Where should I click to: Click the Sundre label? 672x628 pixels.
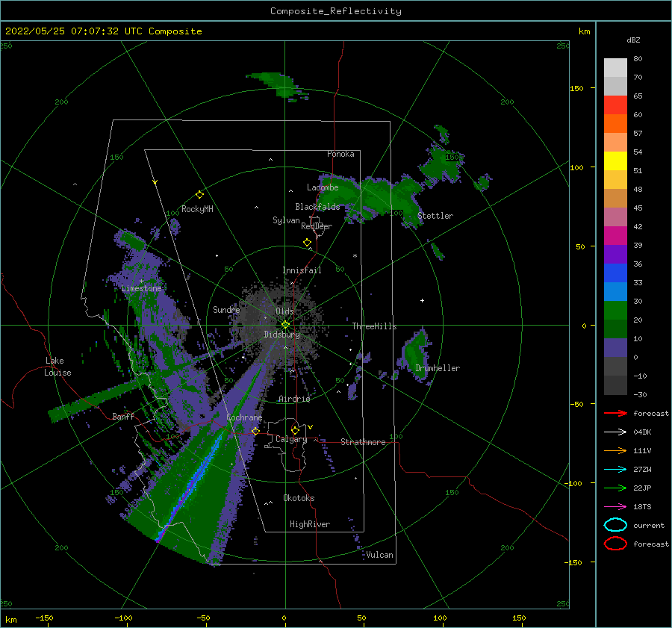click(226, 310)
